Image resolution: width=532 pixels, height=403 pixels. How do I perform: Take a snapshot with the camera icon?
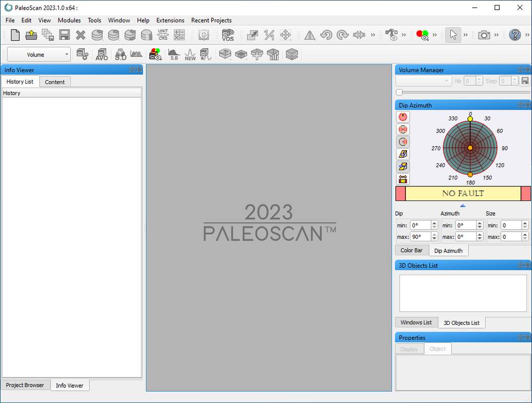(x=484, y=35)
